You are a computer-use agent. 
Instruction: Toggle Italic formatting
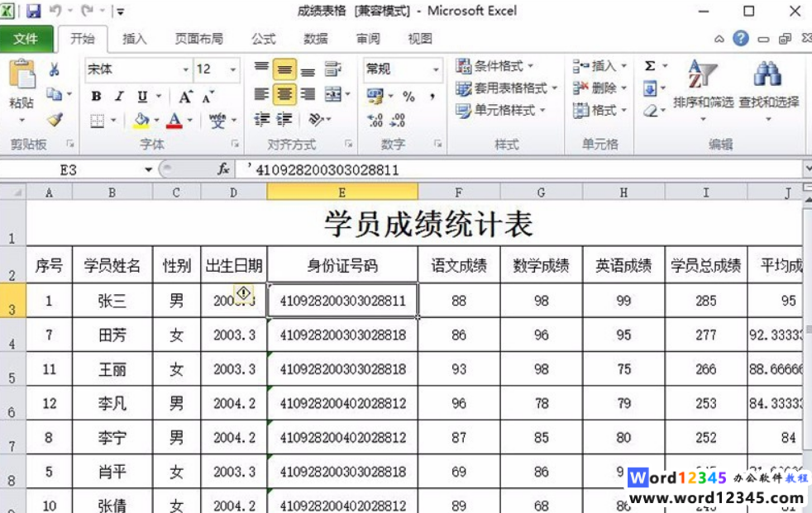pyautogui.click(x=119, y=96)
